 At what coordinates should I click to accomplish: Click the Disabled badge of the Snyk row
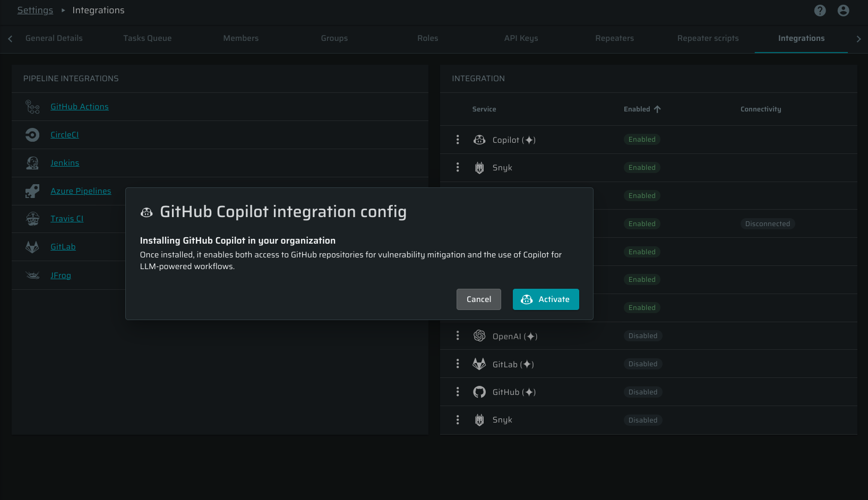(x=643, y=420)
